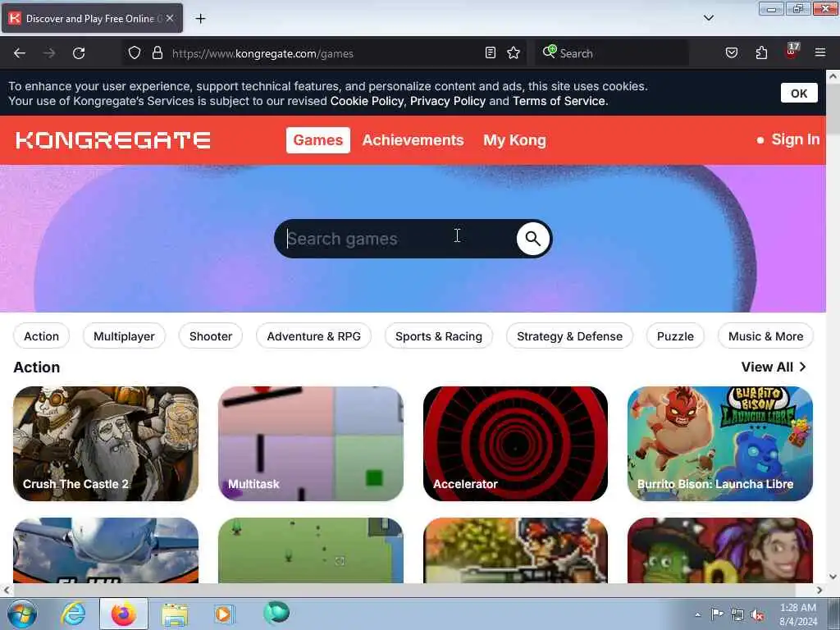Select the Shooter category chip

(211, 336)
